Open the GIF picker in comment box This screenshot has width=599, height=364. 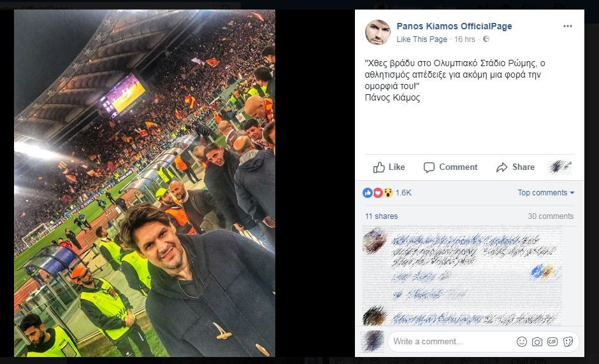pos(552,342)
